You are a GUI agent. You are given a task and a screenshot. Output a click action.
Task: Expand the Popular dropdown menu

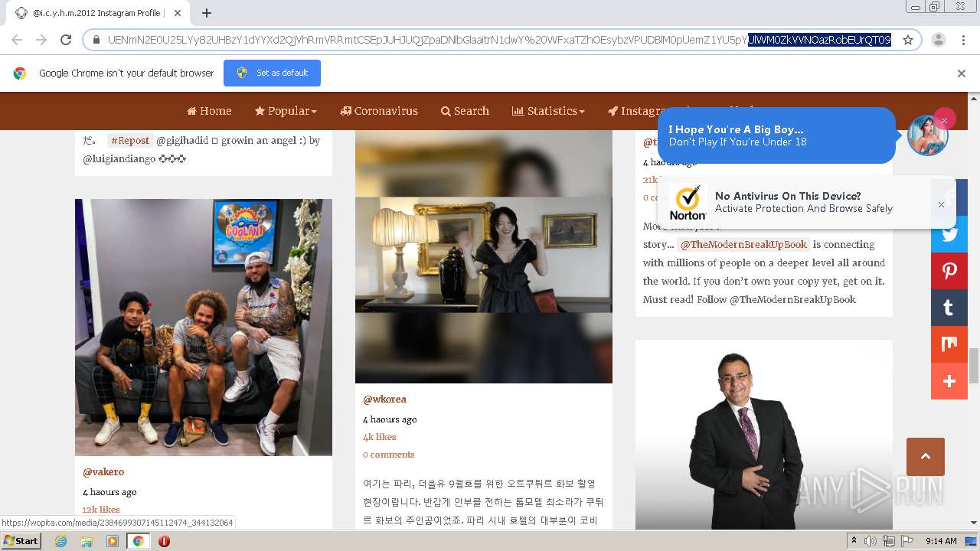[286, 111]
